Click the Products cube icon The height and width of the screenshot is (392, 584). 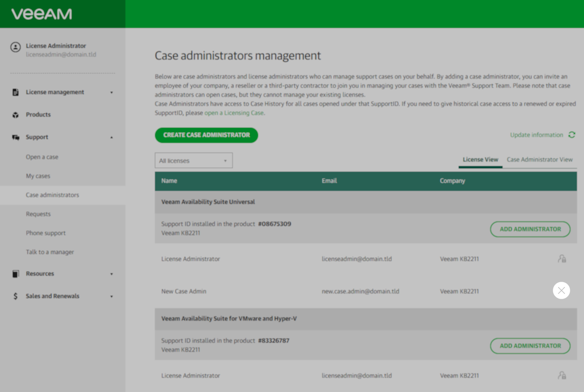(16, 115)
